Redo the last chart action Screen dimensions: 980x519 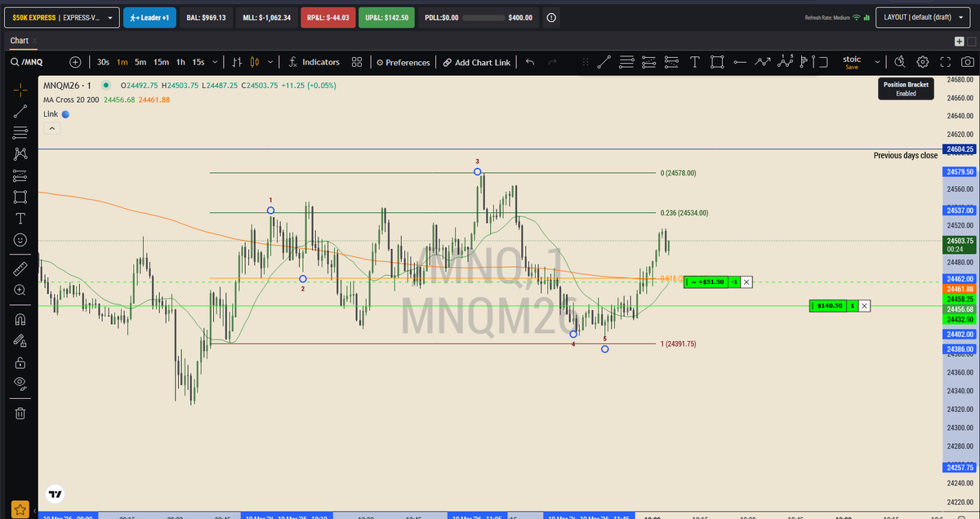point(553,62)
